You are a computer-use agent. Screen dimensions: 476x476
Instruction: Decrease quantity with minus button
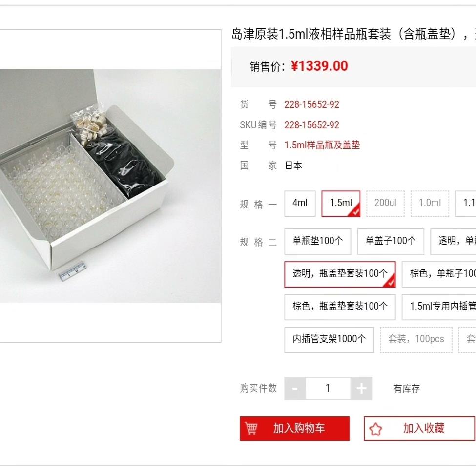[295, 388]
